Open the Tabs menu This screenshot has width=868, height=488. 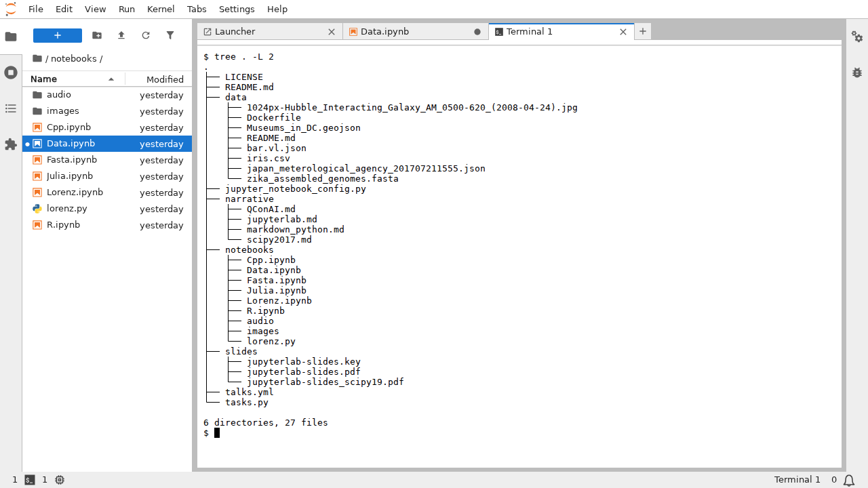click(x=197, y=9)
